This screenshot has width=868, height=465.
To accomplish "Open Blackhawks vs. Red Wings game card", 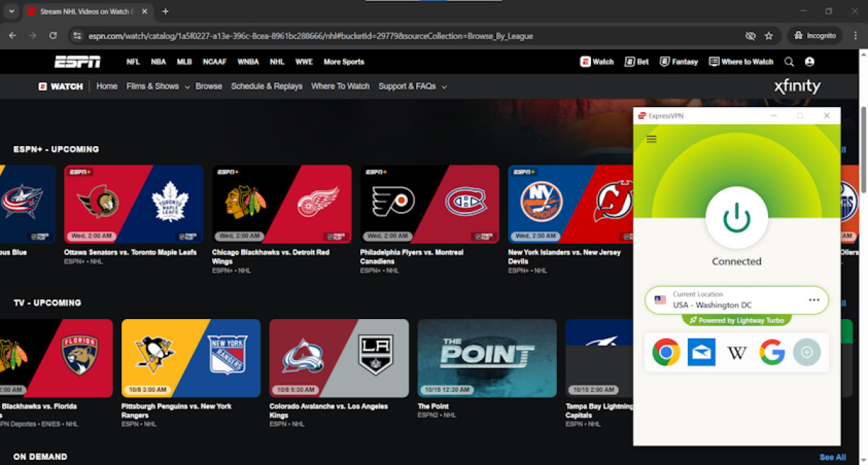I will coord(281,204).
